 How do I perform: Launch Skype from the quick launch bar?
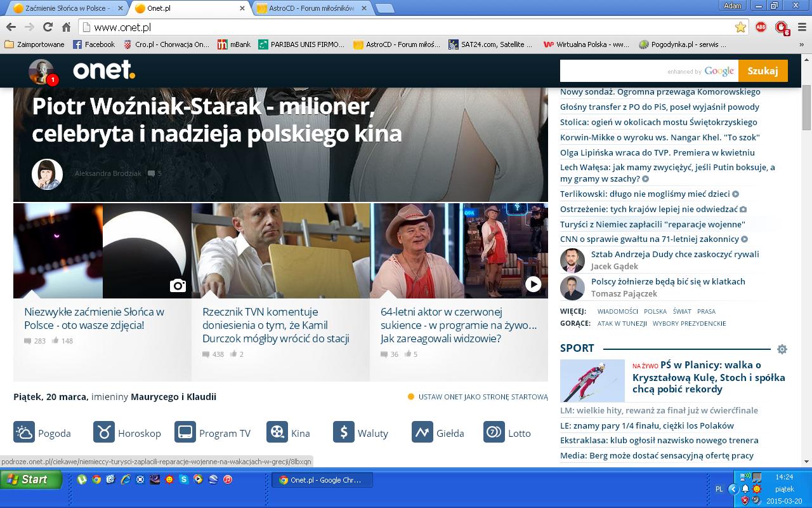pyautogui.click(x=184, y=480)
